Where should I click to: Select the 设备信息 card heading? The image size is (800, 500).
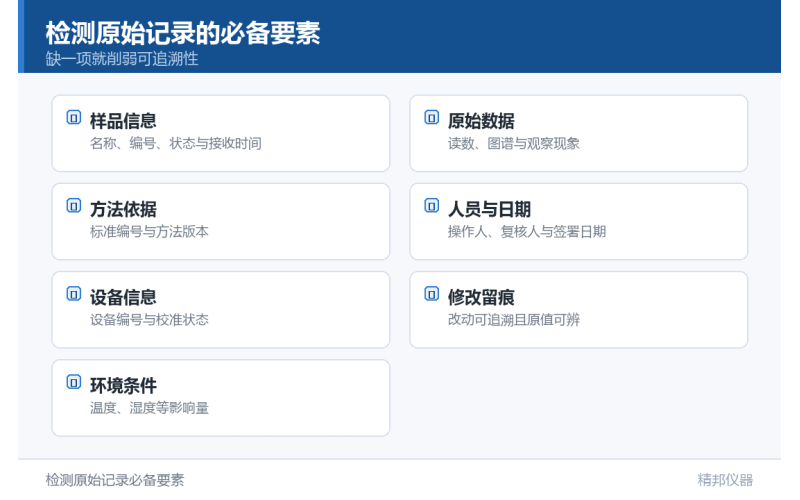123,297
